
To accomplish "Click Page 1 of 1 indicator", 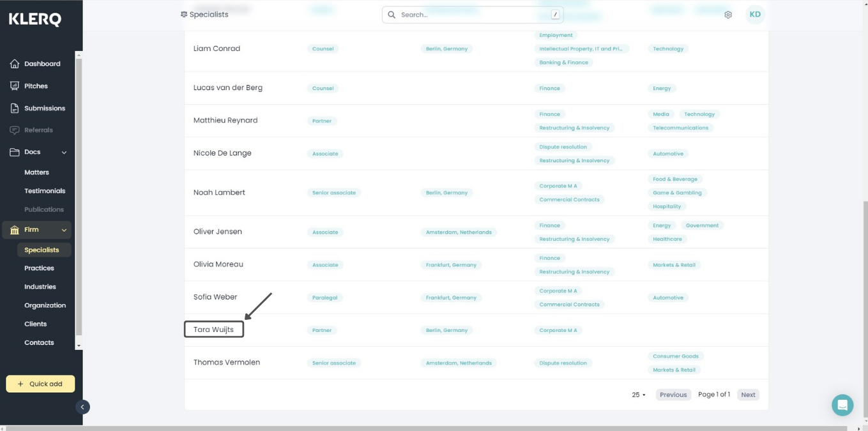I will 714,395.
